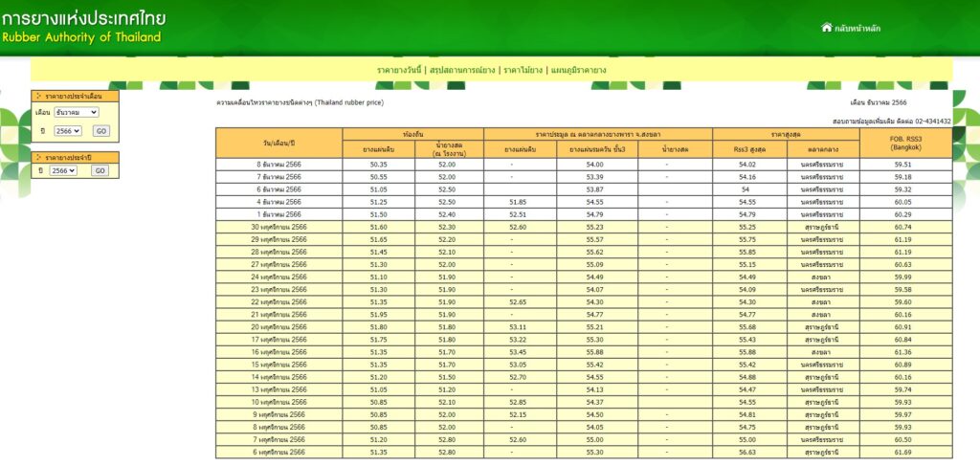Click the Rubber Authority of Thailand logo
980x466 pixels.
(84, 27)
